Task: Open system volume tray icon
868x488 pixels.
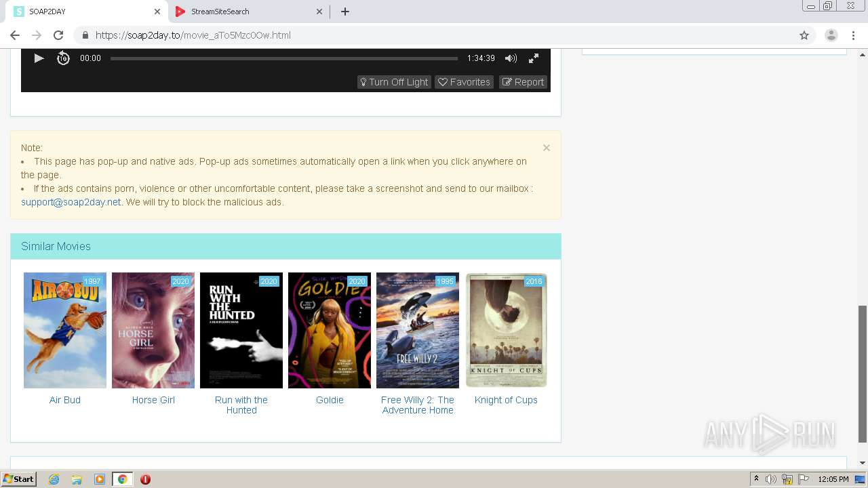Action: [x=771, y=479]
